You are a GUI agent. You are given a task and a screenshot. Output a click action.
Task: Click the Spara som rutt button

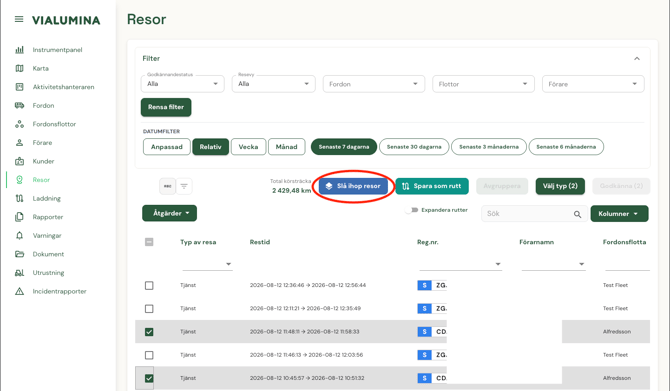click(x=432, y=186)
